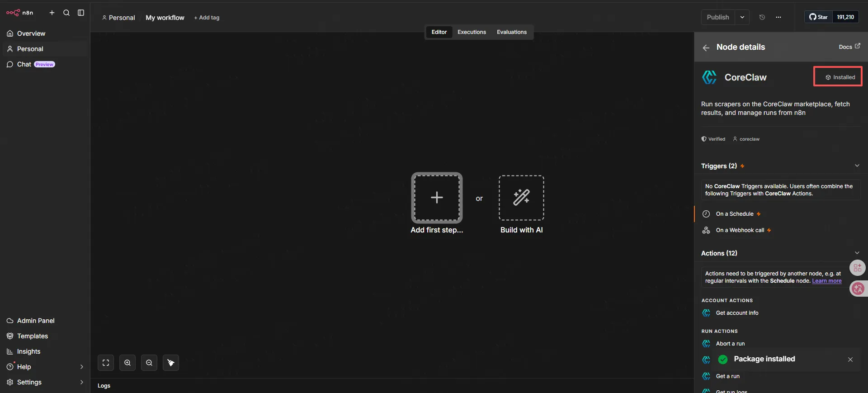
Task: Open Templates from the sidebar
Action: pos(44,336)
